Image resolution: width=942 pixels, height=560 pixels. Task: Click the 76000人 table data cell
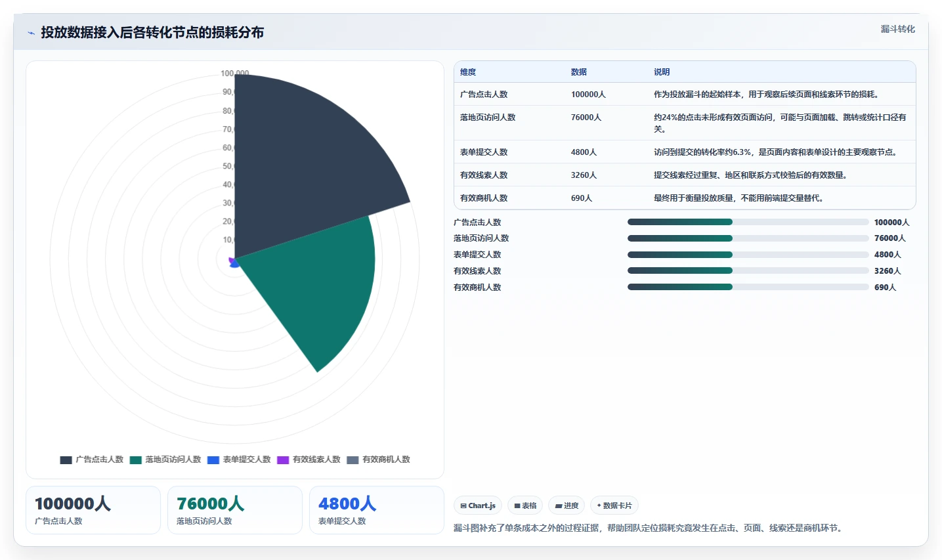(x=586, y=118)
